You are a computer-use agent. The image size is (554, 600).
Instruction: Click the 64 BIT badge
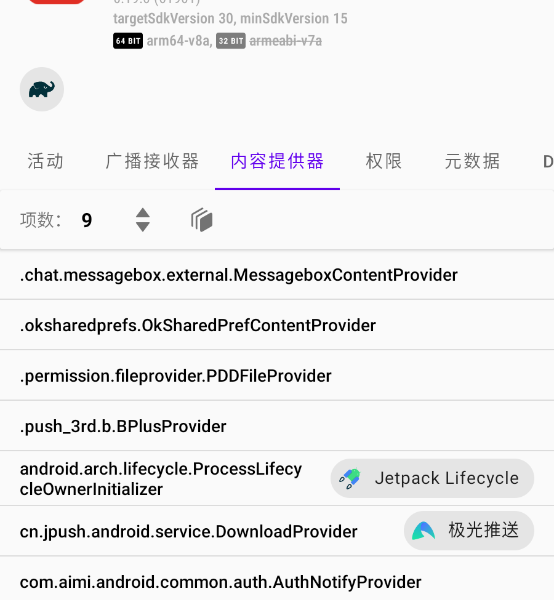pos(128,41)
